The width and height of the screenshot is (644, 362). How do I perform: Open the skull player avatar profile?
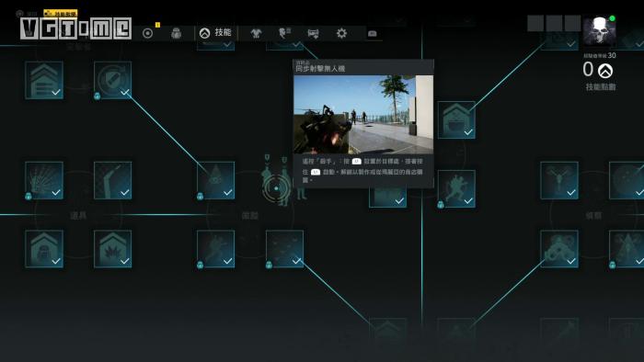[599, 31]
